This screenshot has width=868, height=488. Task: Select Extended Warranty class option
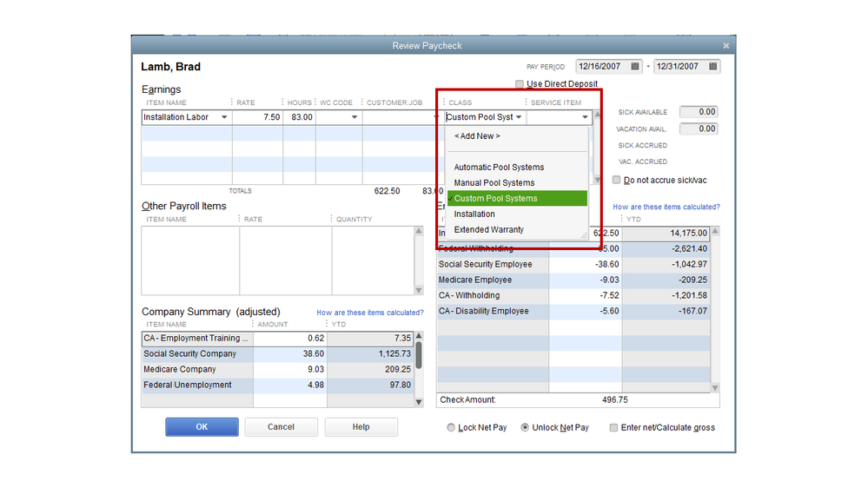(517, 229)
